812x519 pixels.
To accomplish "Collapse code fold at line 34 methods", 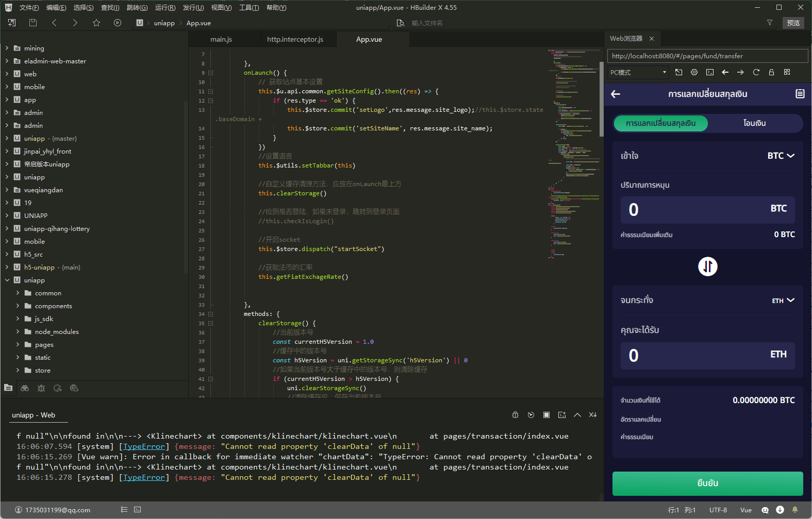I will tap(210, 314).
